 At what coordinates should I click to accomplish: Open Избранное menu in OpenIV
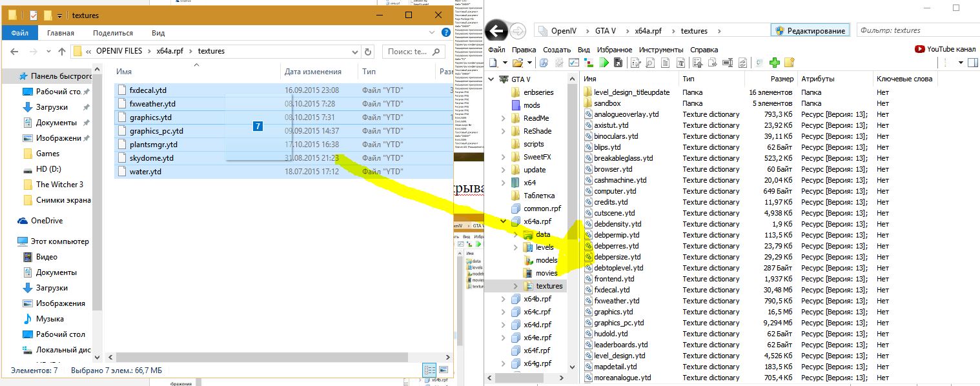point(614,50)
